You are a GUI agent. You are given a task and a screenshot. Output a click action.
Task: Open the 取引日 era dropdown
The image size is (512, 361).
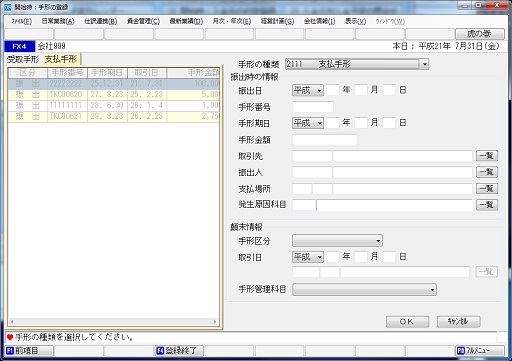click(x=307, y=257)
